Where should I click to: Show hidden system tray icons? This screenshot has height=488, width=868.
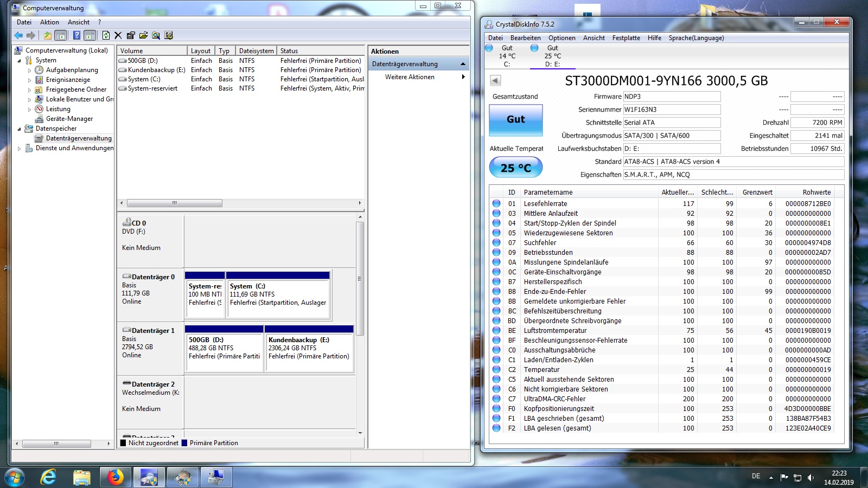(x=771, y=478)
